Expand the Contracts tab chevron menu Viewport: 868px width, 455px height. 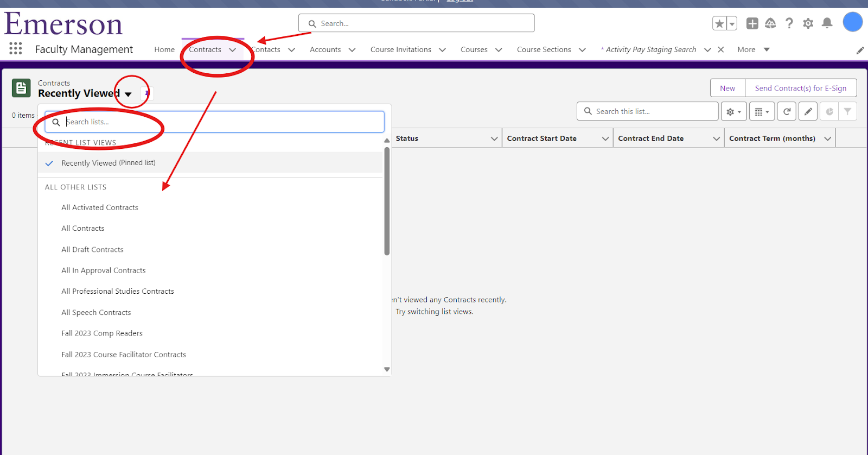pos(233,50)
